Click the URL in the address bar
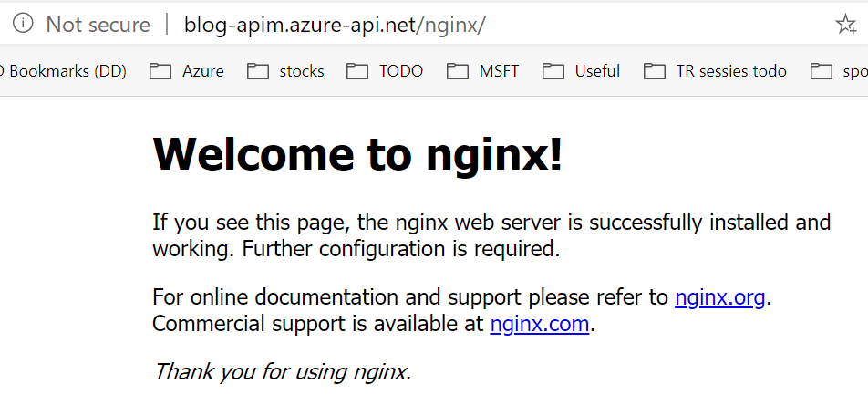This screenshot has width=868, height=405. click(x=335, y=25)
